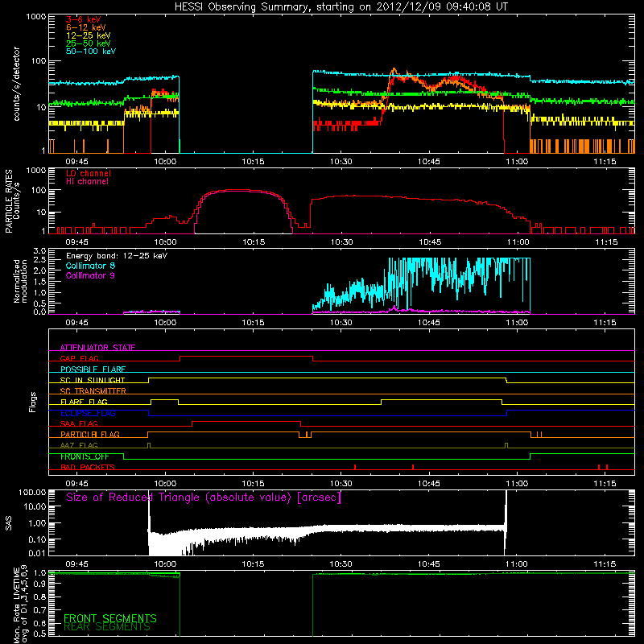644x644 pixels.
Task: Select the SAS axis label
Action: pyautogui.click(x=9, y=523)
